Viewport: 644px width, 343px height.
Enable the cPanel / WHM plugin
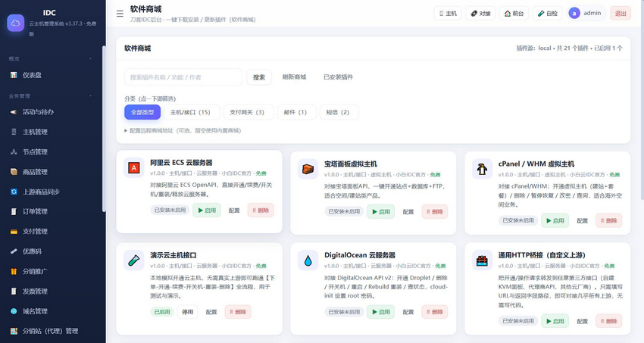[555, 220]
